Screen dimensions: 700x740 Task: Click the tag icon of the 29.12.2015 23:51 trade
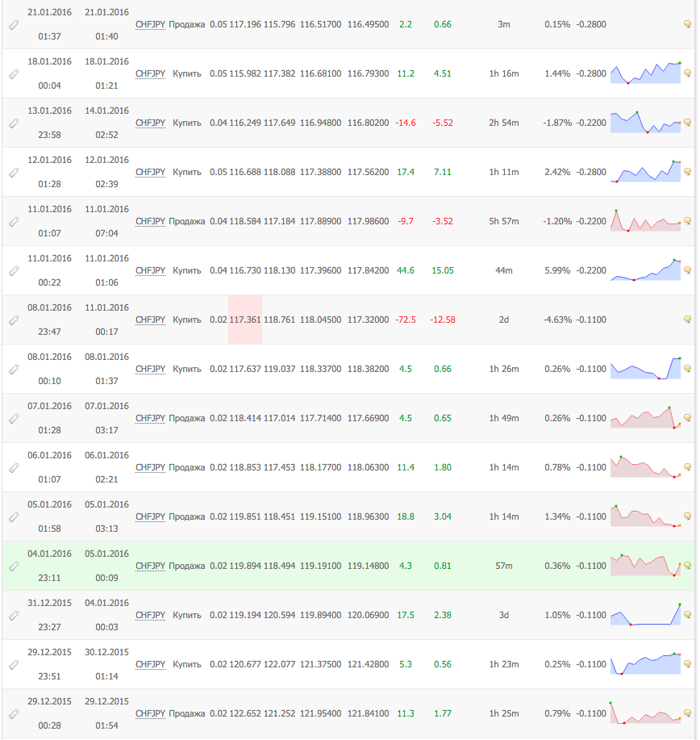coord(15,665)
